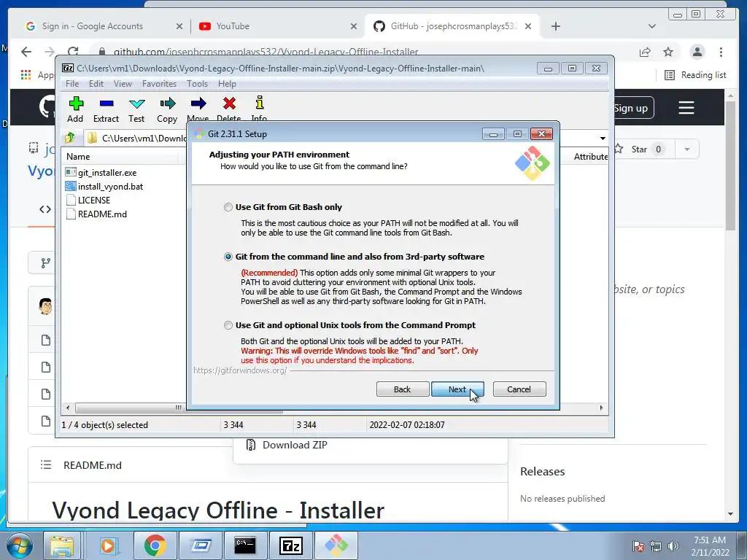Image resolution: width=747 pixels, height=560 pixels.
Task: Click the red Delete icon in 7-Zip
Action: click(229, 104)
